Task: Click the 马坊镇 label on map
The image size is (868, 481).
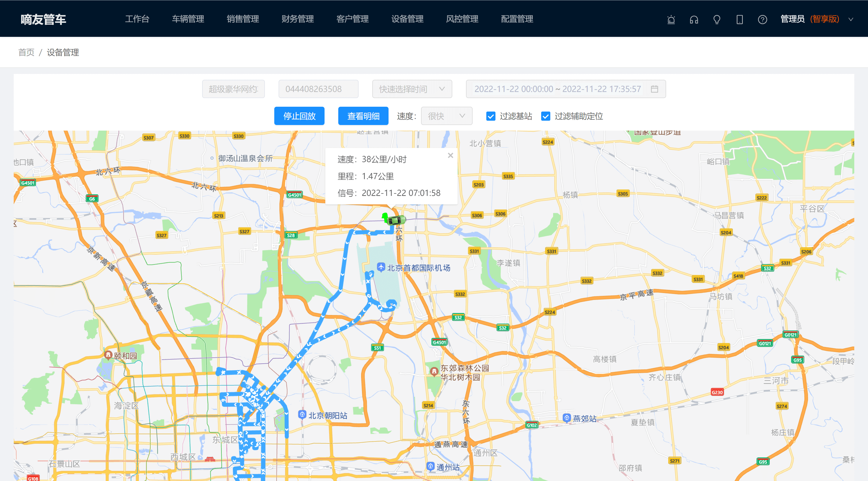Action: pyautogui.click(x=721, y=296)
